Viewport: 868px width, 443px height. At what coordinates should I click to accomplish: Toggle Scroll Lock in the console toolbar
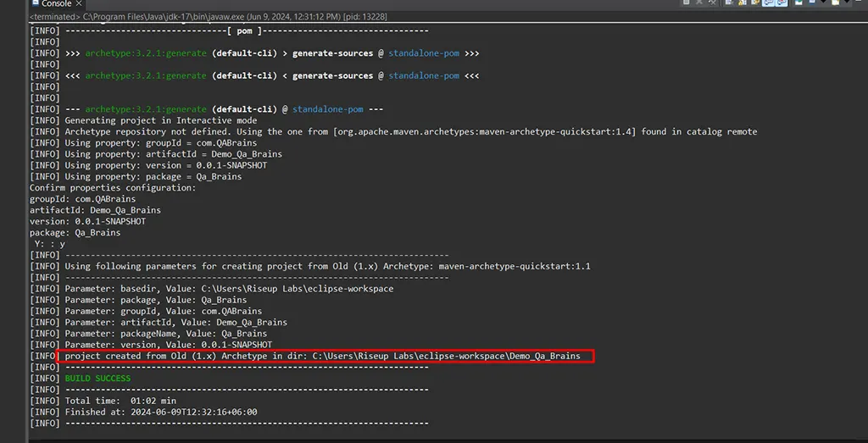[740, 3]
